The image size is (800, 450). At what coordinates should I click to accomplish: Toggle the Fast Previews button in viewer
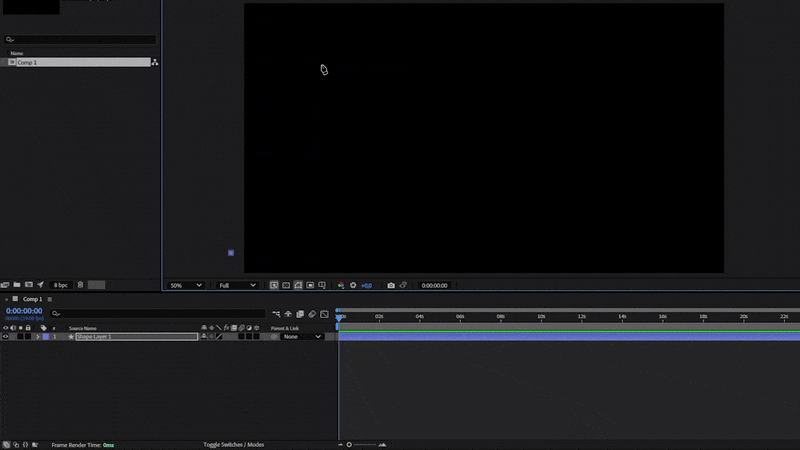[x=274, y=285]
